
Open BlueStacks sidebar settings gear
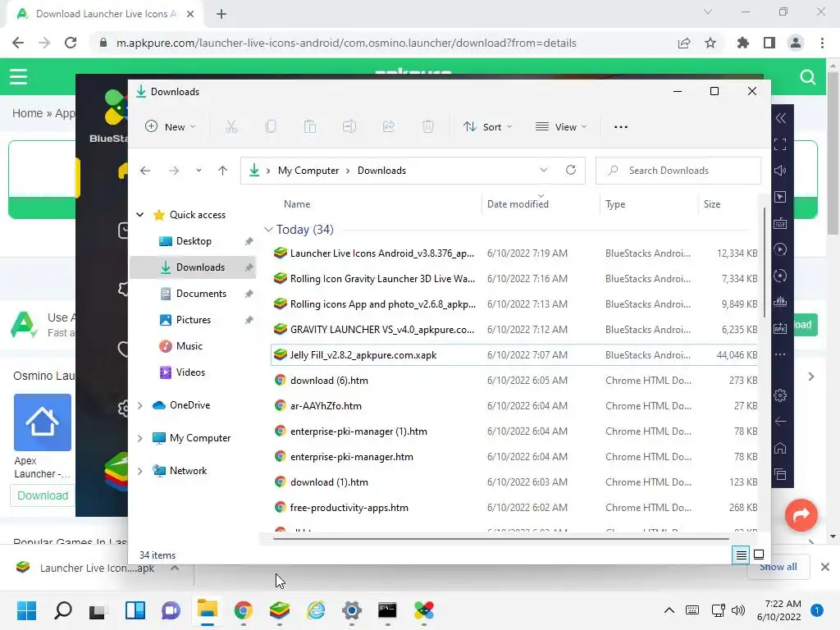(x=780, y=395)
